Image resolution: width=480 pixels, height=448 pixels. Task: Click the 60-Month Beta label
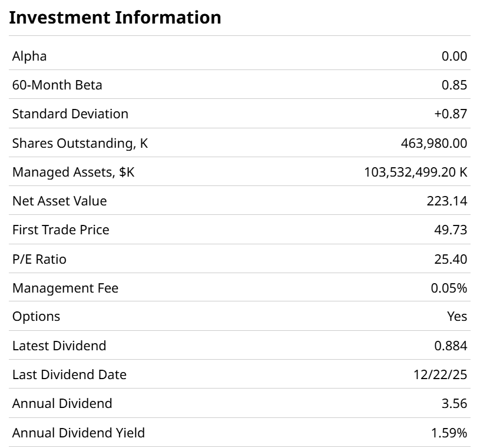[x=57, y=85]
